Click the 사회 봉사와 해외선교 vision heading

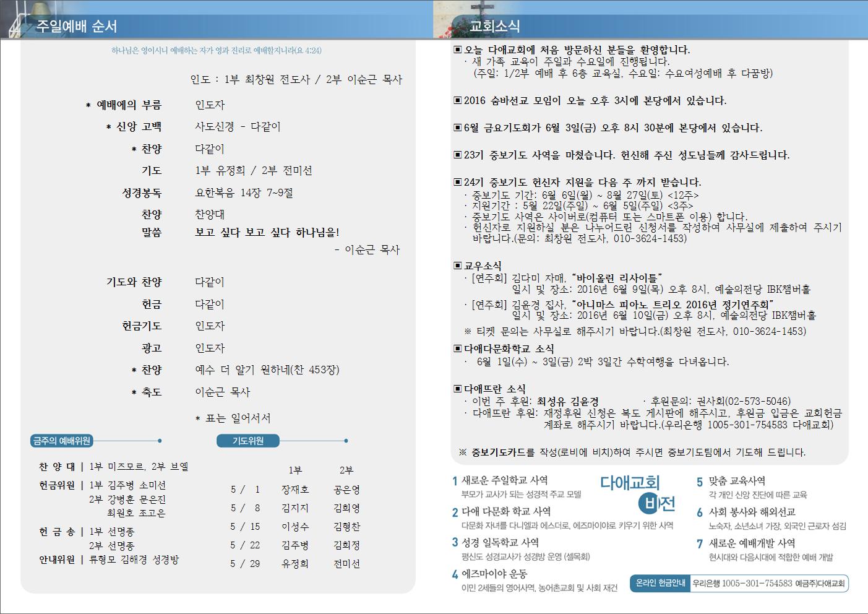click(x=752, y=512)
